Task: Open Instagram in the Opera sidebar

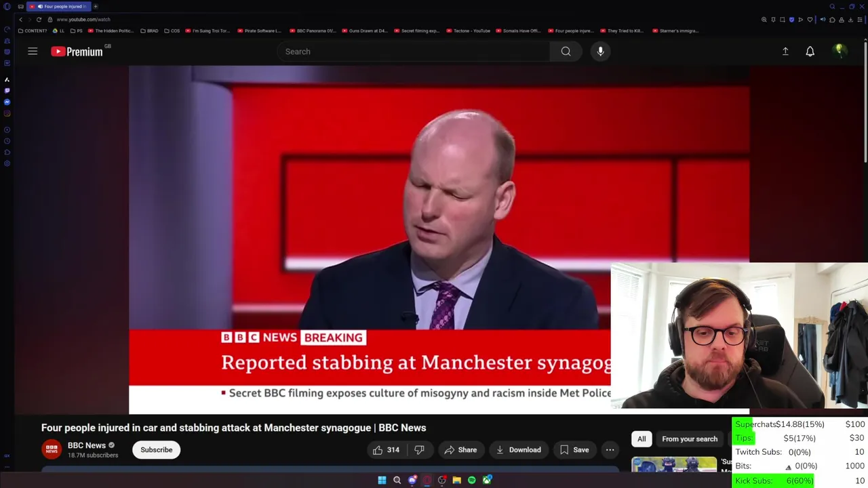Action: point(7,113)
